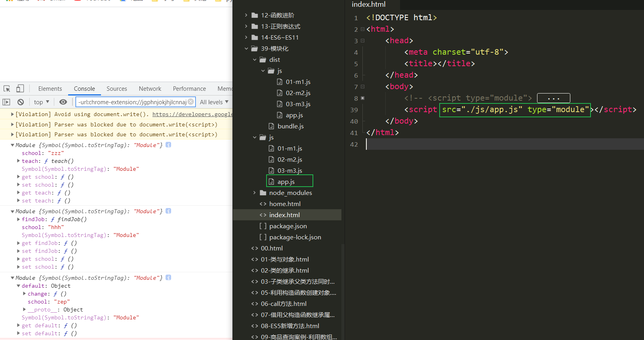Viewport: 644px width, 340px height.
Task: Expand the findJob function entry
Action: point(18,219)
